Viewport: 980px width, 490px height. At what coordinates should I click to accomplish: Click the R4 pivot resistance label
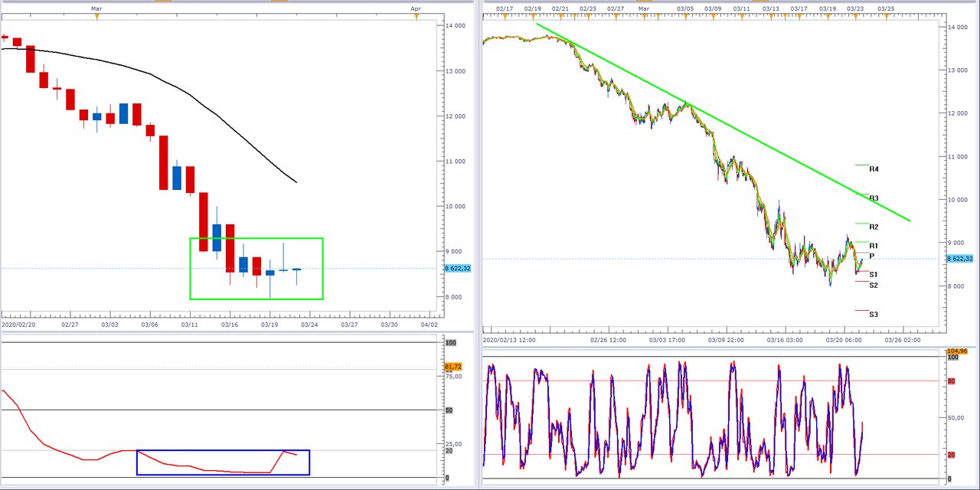point(874,169)
